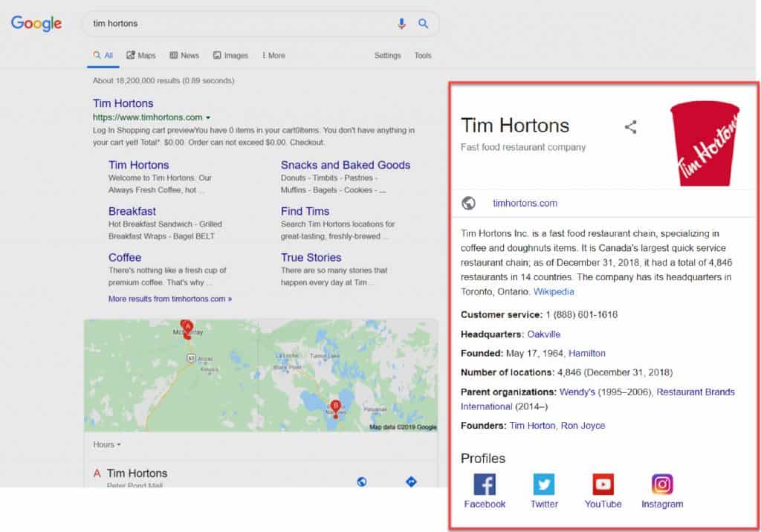
Task: Open the True Stories sitelink
Action: pos(311,257)
